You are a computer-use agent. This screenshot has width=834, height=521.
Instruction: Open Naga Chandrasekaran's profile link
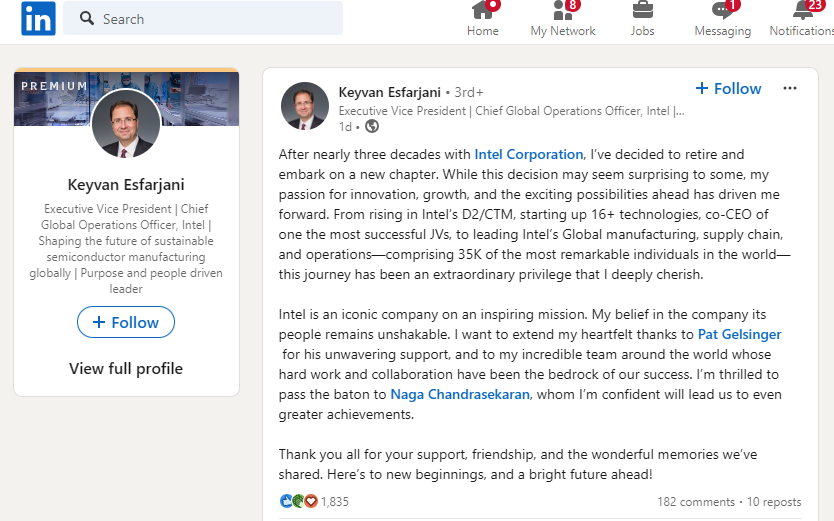(x=459, y=394)
